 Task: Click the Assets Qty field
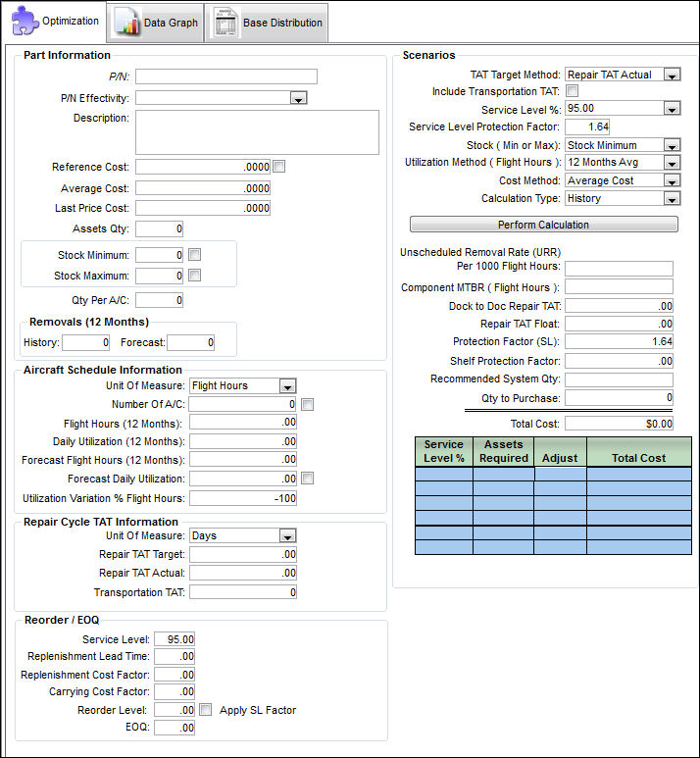pos(160,228)
